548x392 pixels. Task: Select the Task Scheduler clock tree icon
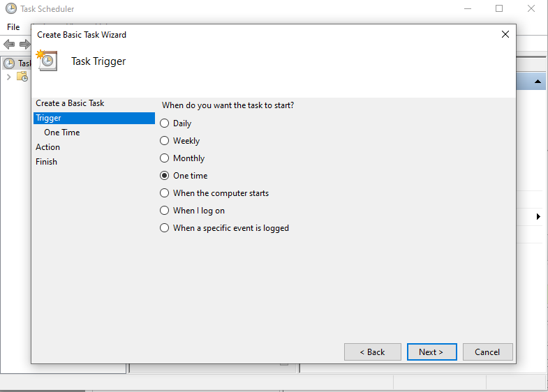[9, 63]
